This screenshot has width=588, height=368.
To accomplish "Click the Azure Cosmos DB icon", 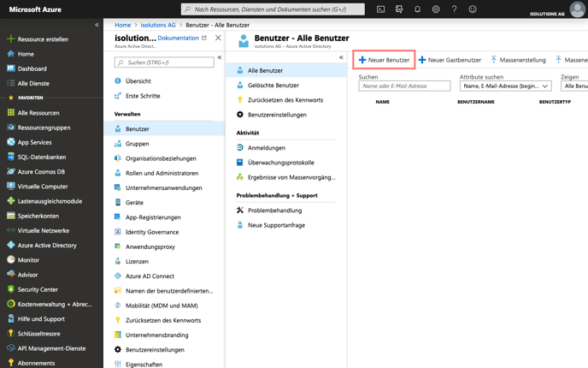I will coord(11,171).
